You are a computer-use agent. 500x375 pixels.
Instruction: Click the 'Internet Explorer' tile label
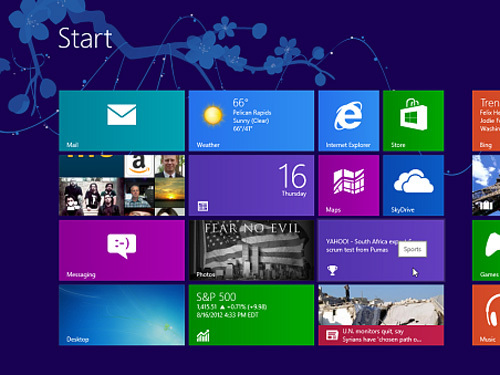coord(348,145)
